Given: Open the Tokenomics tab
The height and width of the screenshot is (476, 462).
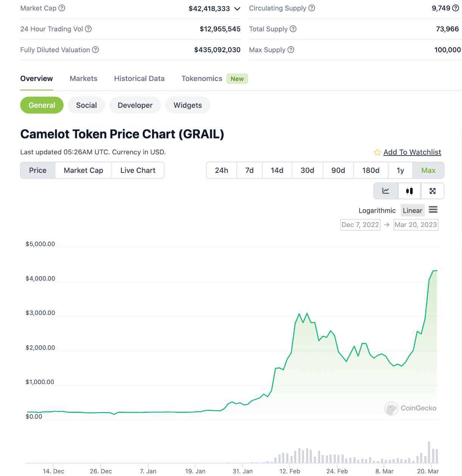Looking at the screenshot, I should (x=202, y=78).
